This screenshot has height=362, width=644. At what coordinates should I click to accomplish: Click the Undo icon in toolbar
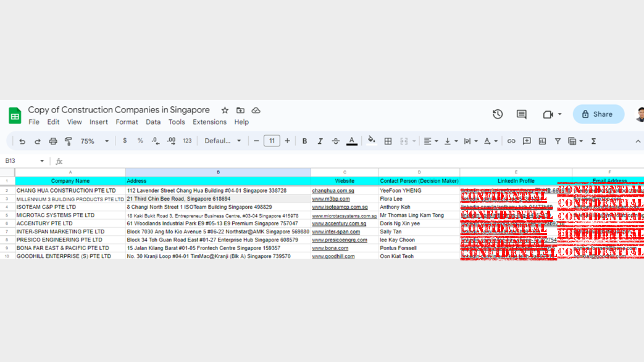tap(22, 141)
